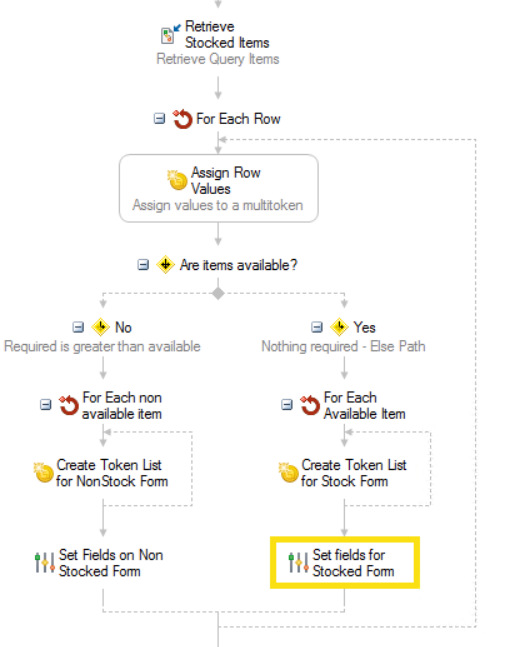Image resolution: width=512 pixels, height=647 pixels.
Task: Click Set fields for Stocked Form sliders icon
Action: pyautogui.click(x=299, y=563)
